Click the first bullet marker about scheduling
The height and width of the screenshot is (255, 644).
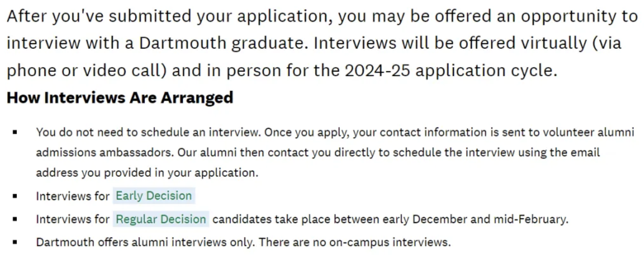click(x=15, y=133)
